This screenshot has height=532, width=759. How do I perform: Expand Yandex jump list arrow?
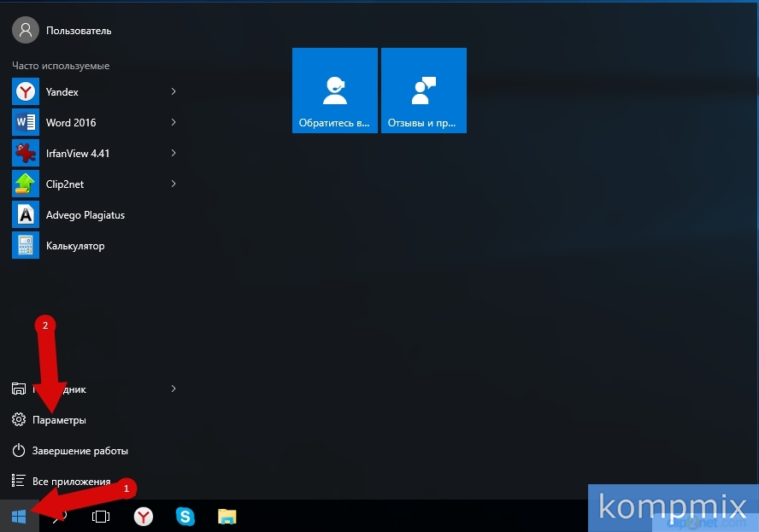click(174, 91)
